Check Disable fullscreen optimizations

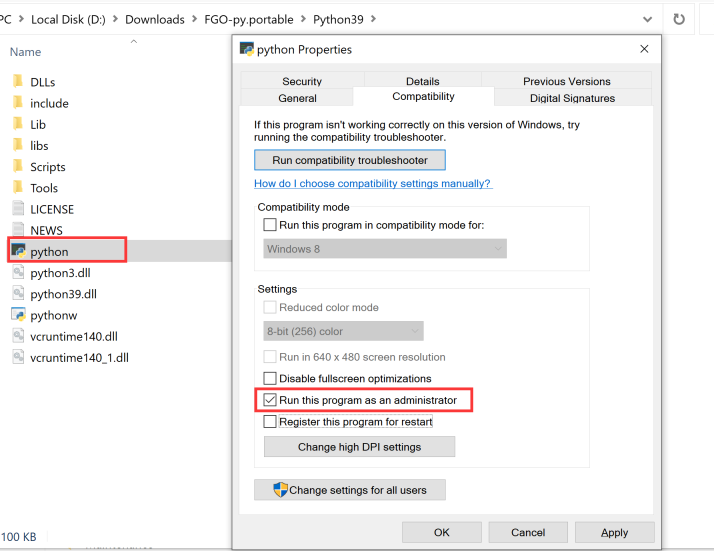pos(270,378)
